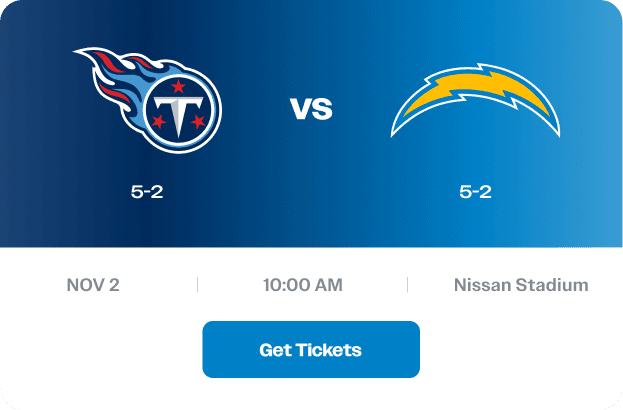Click the white card area left of Get Tickets

click(101, 350)
